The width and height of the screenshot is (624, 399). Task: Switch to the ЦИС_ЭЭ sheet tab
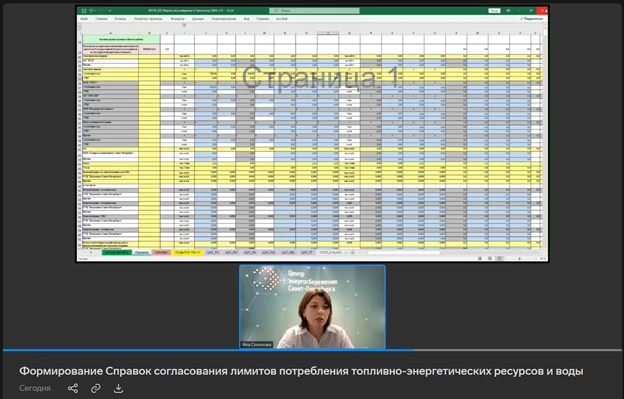tap(250, 253)
